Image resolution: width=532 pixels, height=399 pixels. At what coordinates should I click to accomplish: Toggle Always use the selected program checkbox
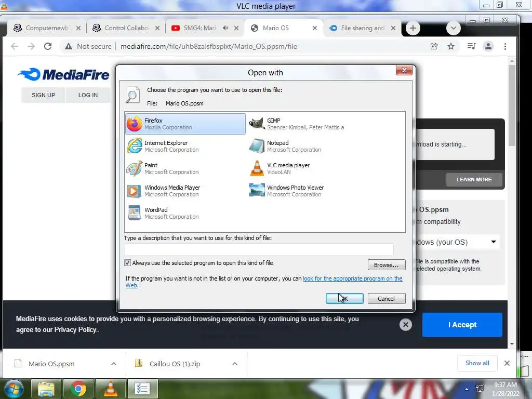point(127,262)
